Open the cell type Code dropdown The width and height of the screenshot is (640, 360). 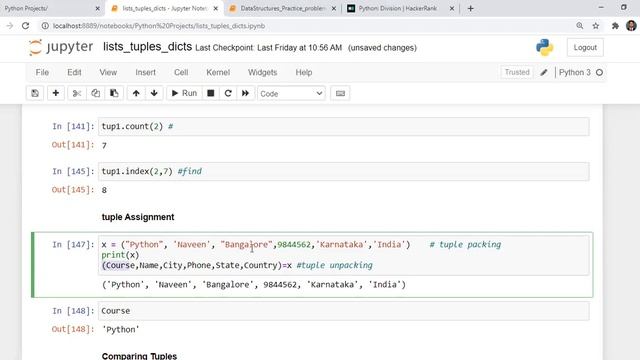(x=291, y=93)
